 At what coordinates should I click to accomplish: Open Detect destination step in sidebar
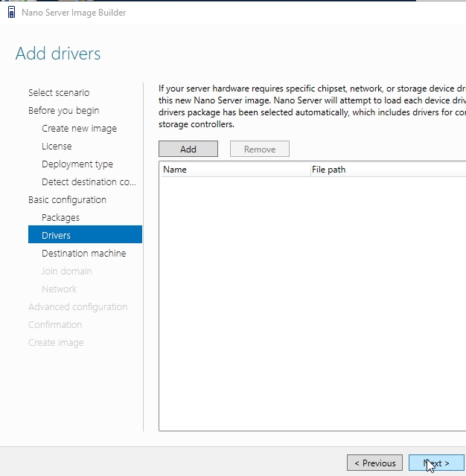89,182
